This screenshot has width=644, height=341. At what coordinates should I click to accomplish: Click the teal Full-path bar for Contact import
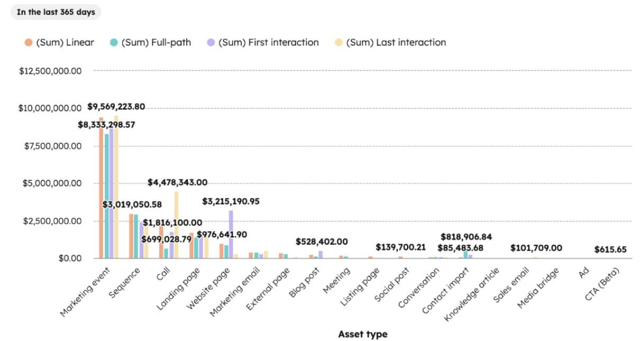(466, 255)
